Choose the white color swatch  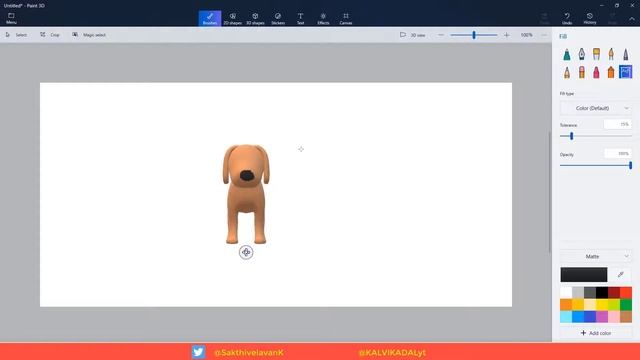[x=566, y=293]
